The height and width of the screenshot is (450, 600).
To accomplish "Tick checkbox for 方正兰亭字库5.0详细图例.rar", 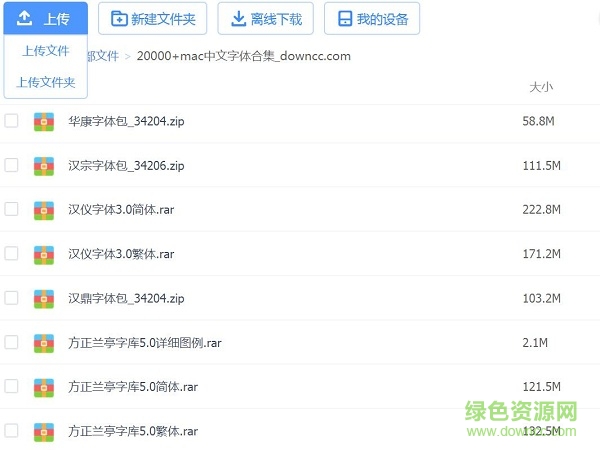I will pyautogui.click(x=11, y=342).
